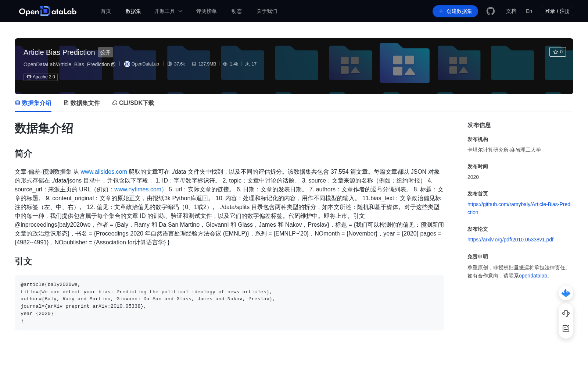The image size is (588, 368).
Task: Open the GitHub Article-Bias-Prediction homepage link
Action: click(519, 208)
